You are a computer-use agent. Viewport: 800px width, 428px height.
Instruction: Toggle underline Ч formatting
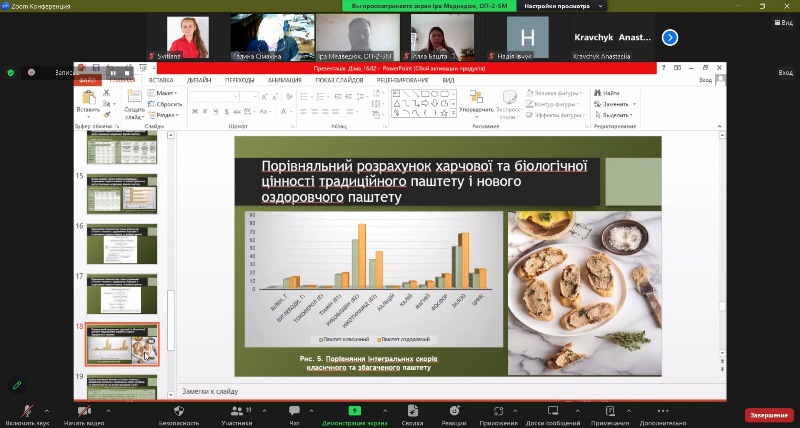[x=216, y=111]
